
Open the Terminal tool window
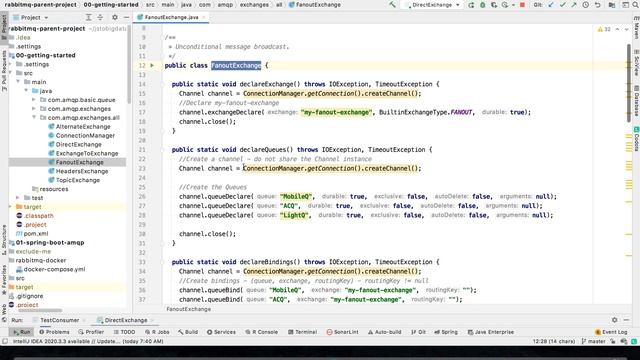[302, 332]
